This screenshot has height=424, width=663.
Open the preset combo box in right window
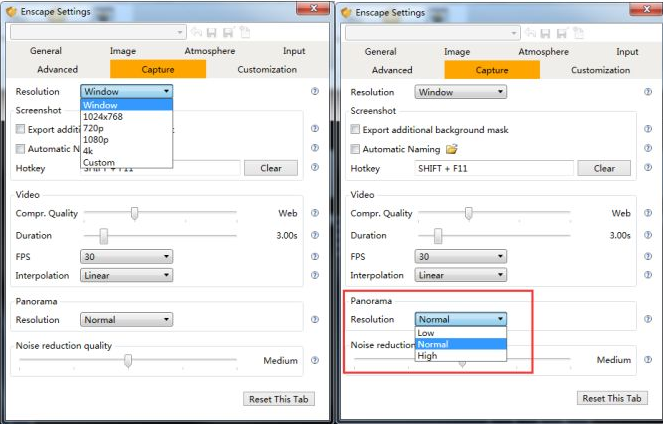click(433, 33)
